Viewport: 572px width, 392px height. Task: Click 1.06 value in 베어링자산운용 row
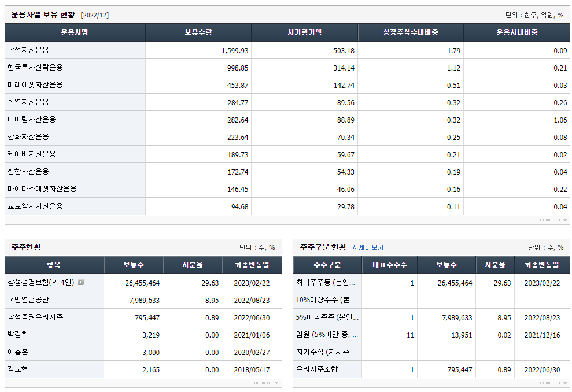pos(560,120)
